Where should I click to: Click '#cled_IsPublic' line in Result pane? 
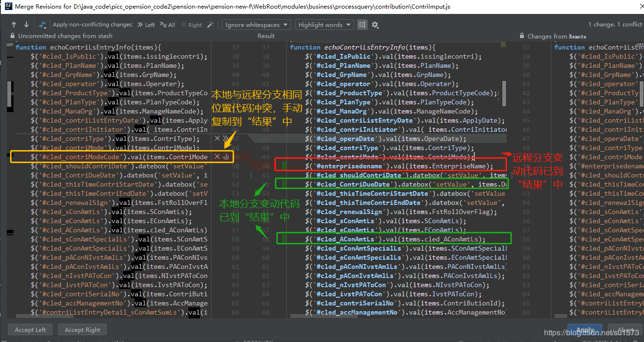pos(393,56)
